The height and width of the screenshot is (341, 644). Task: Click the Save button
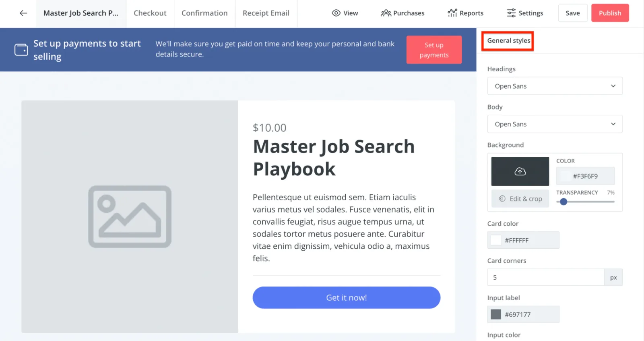(572, 13)
